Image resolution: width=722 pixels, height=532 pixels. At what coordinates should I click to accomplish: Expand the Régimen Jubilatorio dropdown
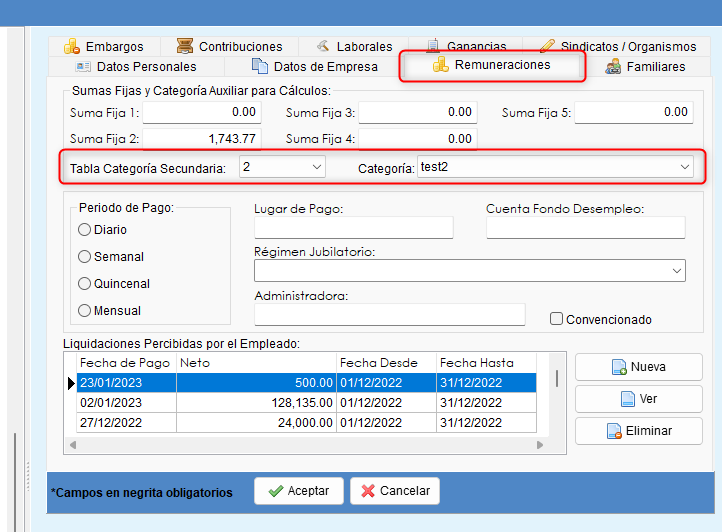[676, 271]
